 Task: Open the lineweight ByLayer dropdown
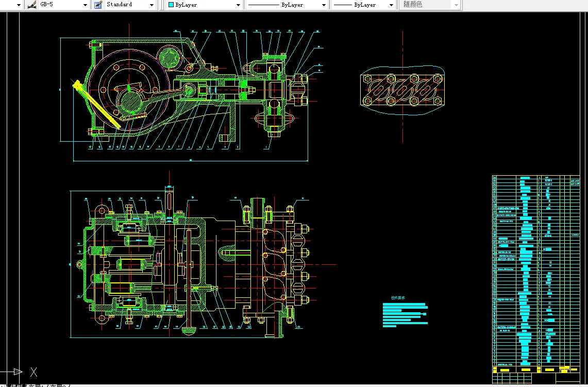[x=391, y=5]
